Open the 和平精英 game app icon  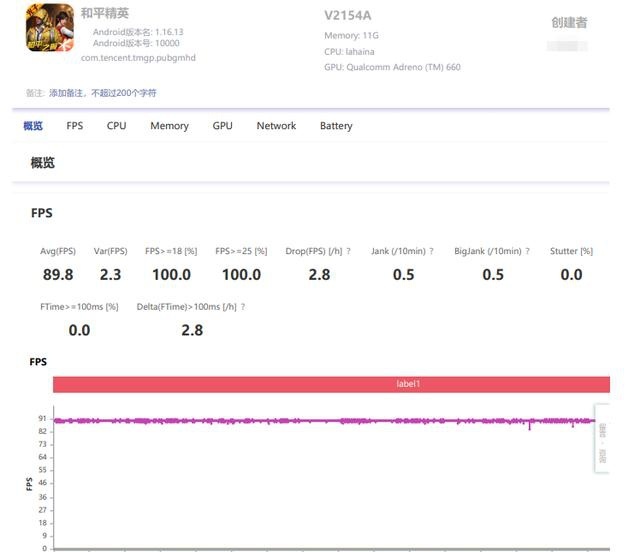coord(49,27)
